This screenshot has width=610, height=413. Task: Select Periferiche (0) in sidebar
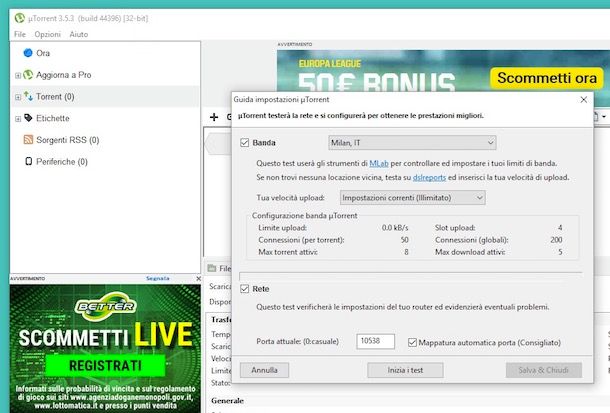click(x=62, y=162)
